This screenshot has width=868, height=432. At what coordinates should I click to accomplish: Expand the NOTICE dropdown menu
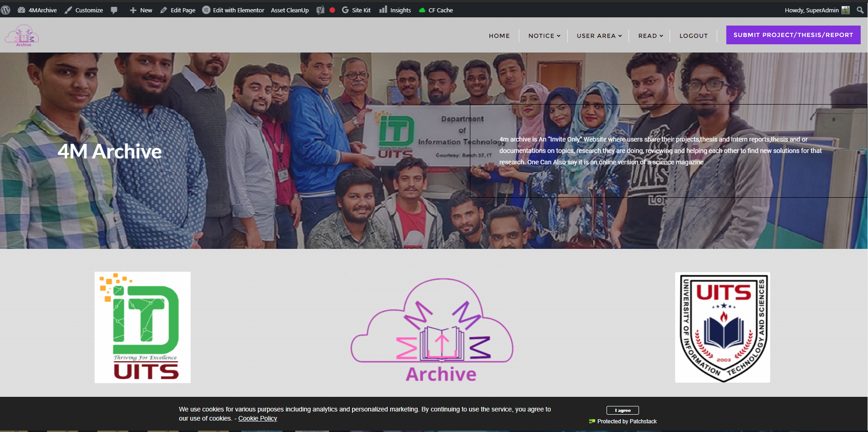[x=544, y=36]
